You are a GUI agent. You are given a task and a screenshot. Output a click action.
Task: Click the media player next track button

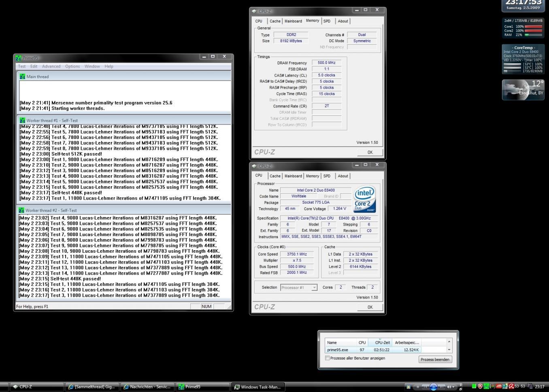click(x=441, y=387)
